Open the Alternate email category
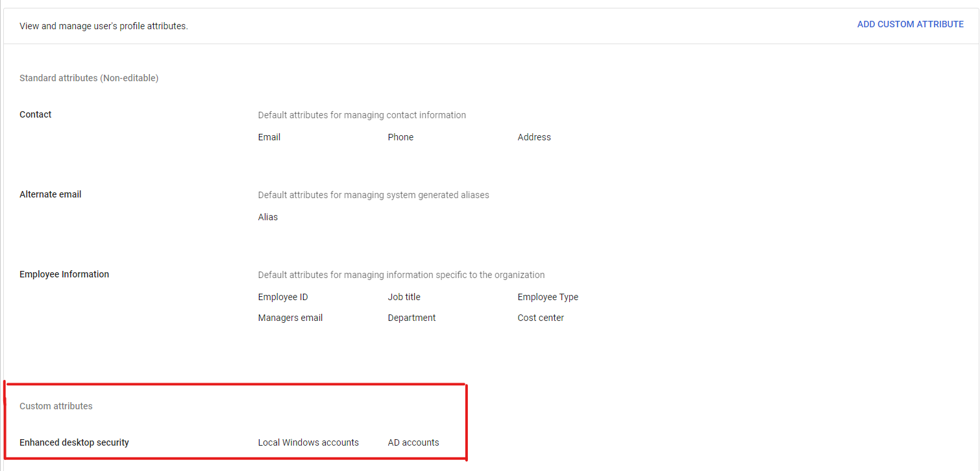Viewport: 980px width, 471px height. pos(51,194)
